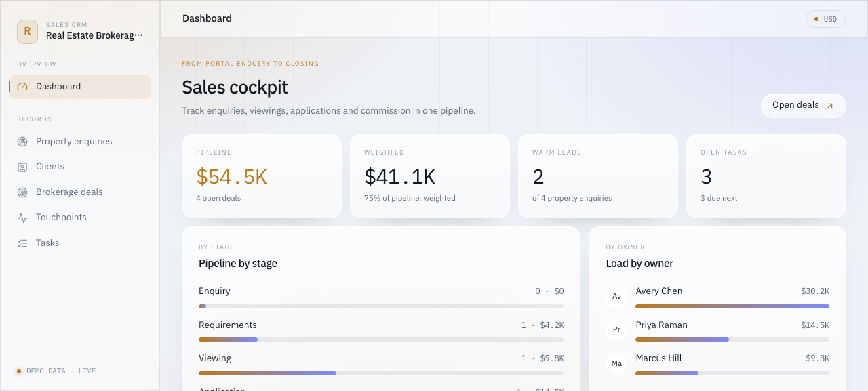This screenshot has height=391, width=868.
Task: Click Avery Chen's Av avatar
Action: [x=616, y=296]
